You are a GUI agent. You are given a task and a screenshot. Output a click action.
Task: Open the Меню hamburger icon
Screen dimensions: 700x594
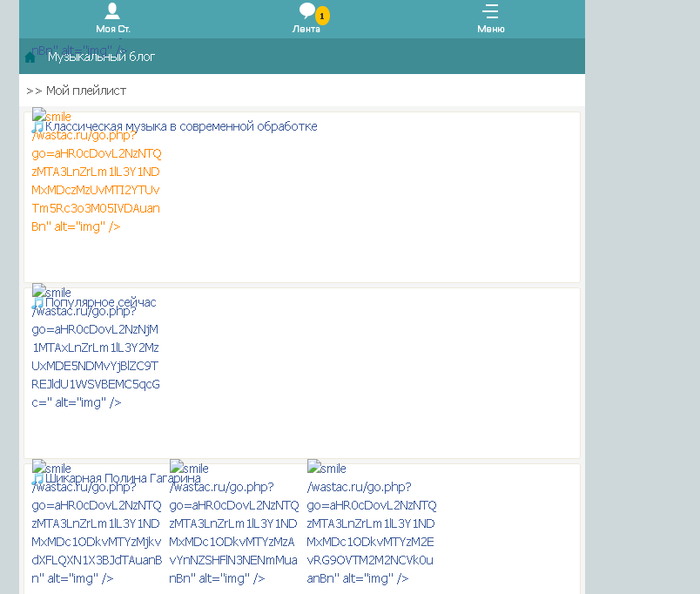490,11
